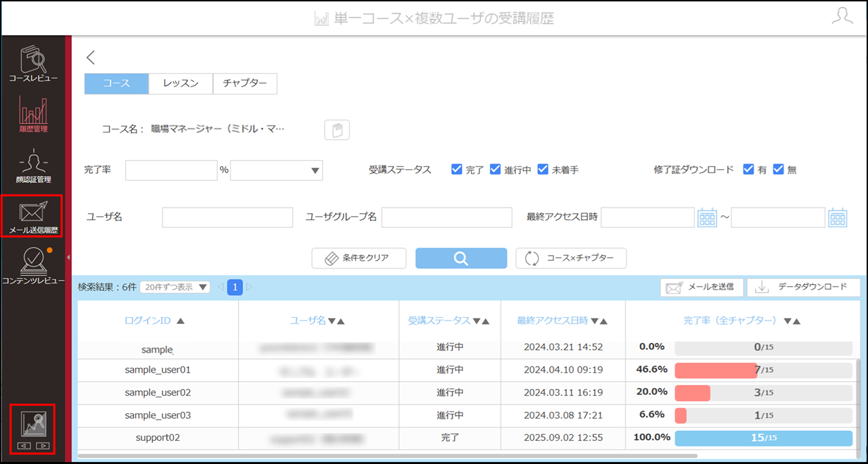Click the 15/15 progress bar for support02
This screenshot has height=464, width=868.
(x=763, y=438)
